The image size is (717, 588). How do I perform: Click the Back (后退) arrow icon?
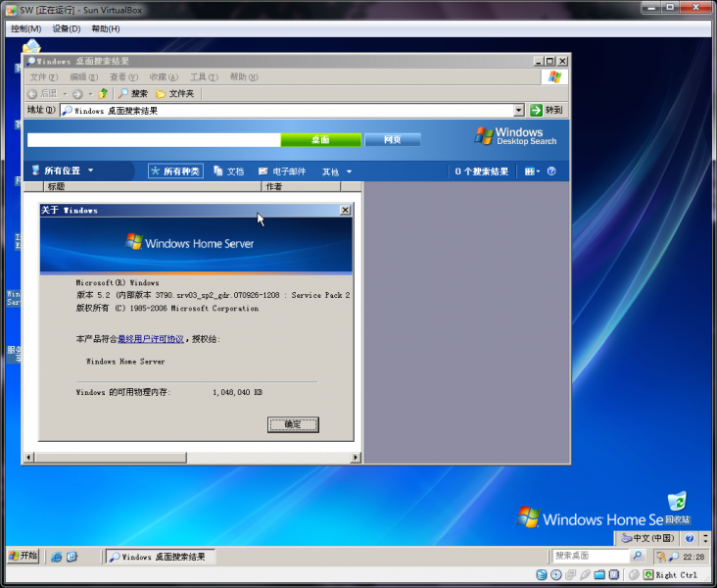32,94
